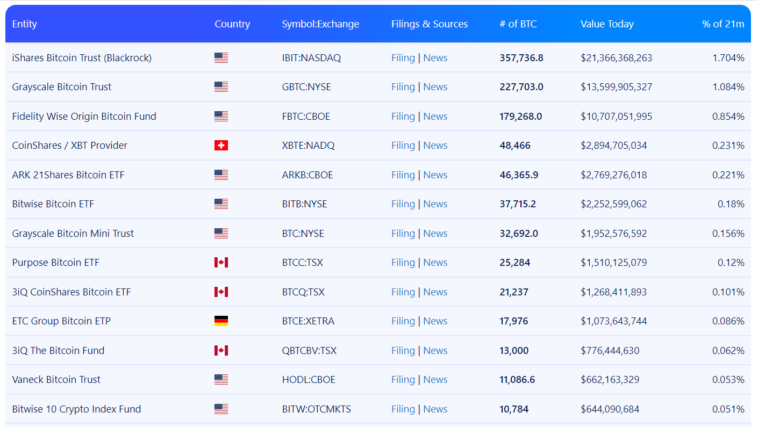Viewport: 758px width, 427px height.
Task: Select the BITW:OTCMKTS symbol cell
Action: (317, 409)
